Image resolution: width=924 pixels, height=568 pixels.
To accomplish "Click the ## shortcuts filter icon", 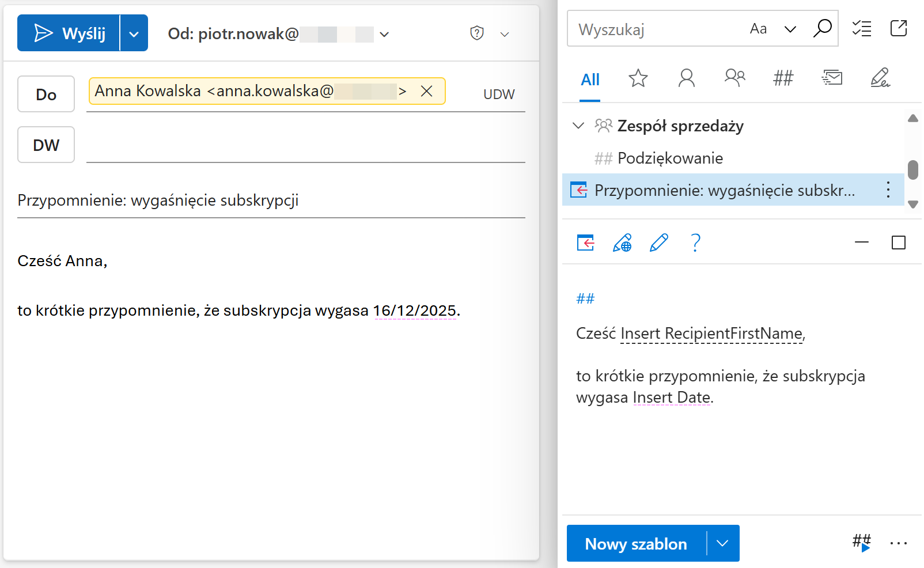I will (783, 79).
